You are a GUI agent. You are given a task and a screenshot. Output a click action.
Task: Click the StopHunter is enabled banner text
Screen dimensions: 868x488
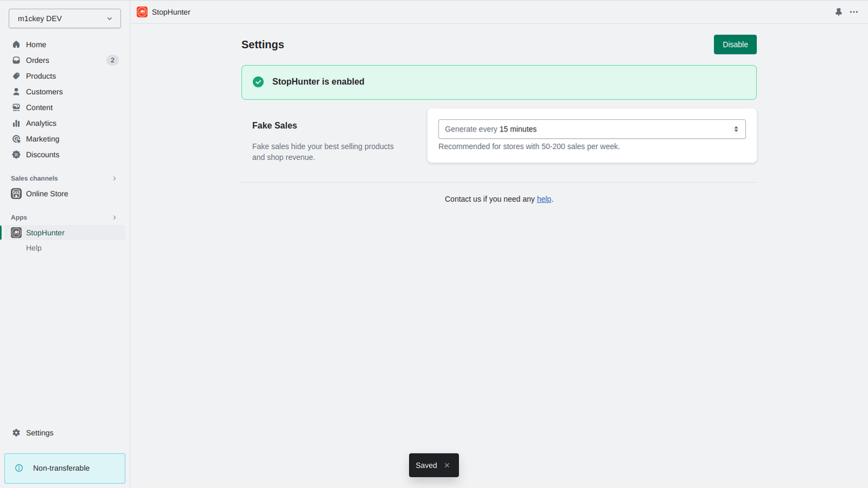point(319,82)
